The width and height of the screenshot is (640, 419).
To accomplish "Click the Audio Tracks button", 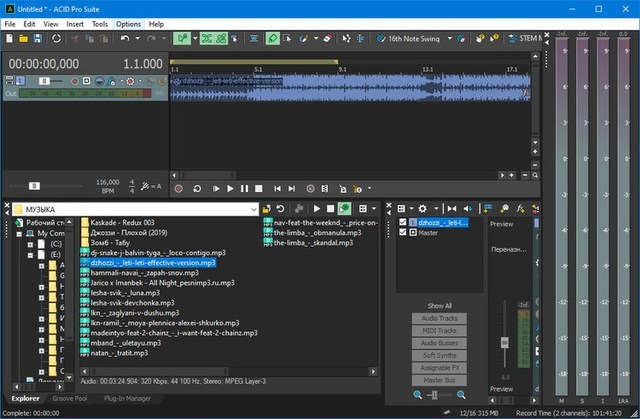I will (439, 317).
